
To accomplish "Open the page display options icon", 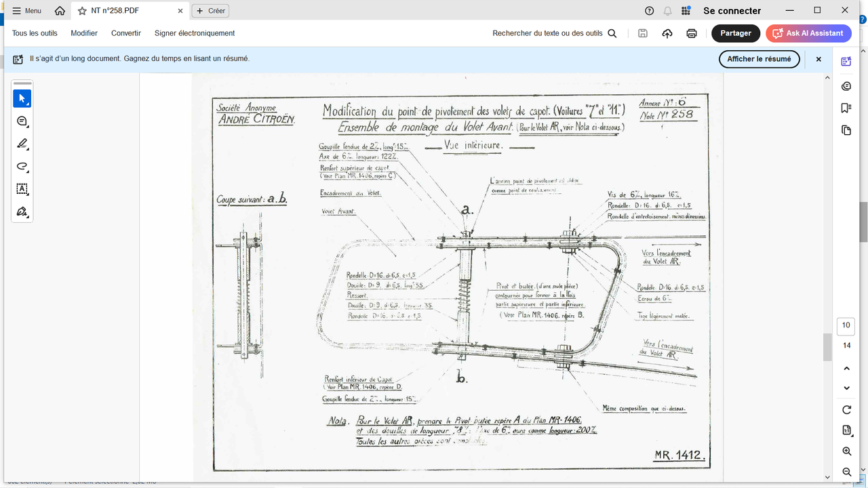I will (846, 430).
